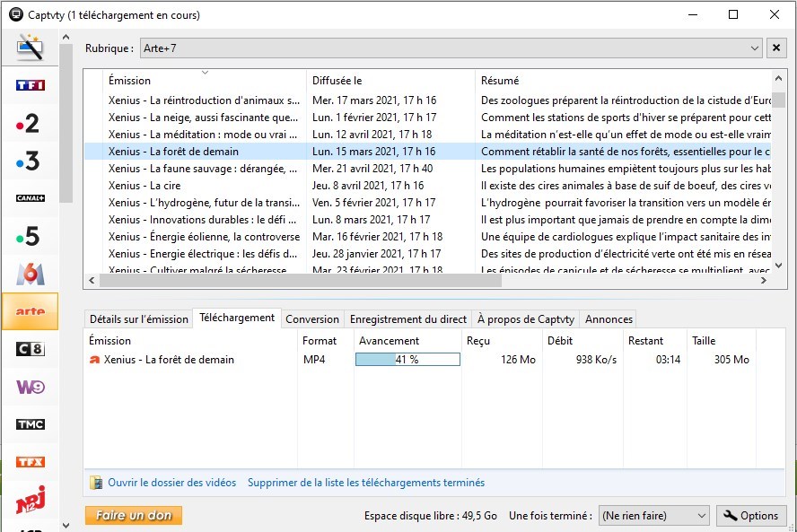Viewport: 797px width, 532px height.
Task: Click program list scroll-up arrow
Action: 778,78
